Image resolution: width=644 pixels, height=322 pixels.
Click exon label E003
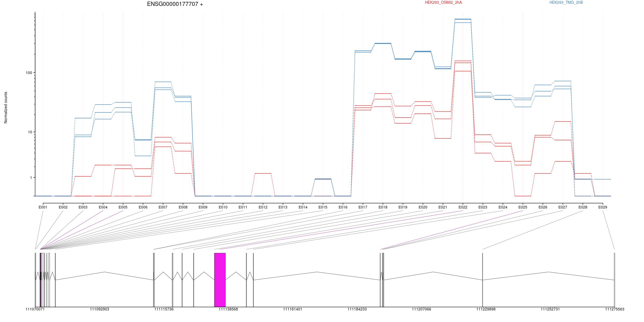click(x=83, y=207)
